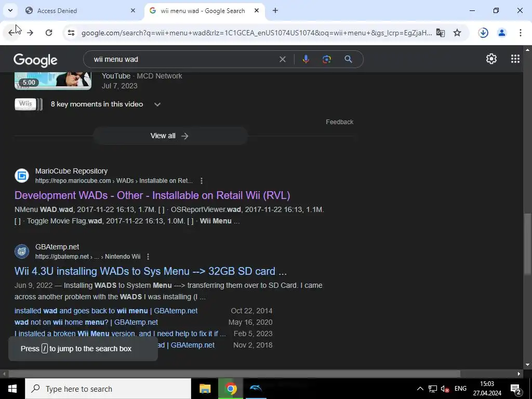Reload the current page
The height and width of the screenshot is (399, 532).
[x=49, y=33]
